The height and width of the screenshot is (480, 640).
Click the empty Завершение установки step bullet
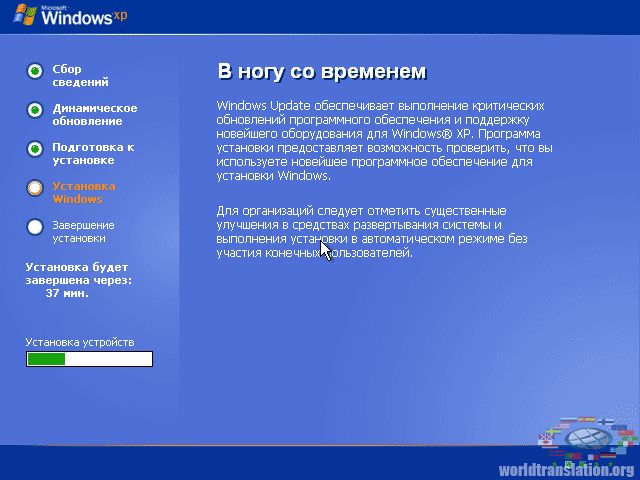click(35, 227)
